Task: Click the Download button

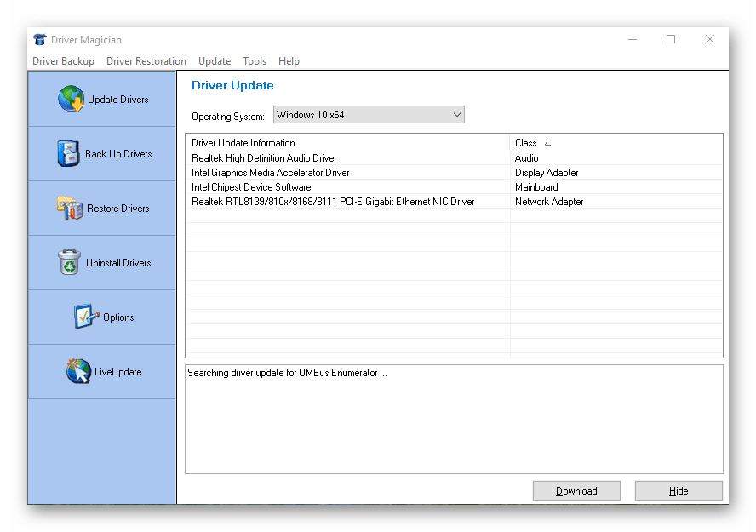Action: tap(576, 490)
